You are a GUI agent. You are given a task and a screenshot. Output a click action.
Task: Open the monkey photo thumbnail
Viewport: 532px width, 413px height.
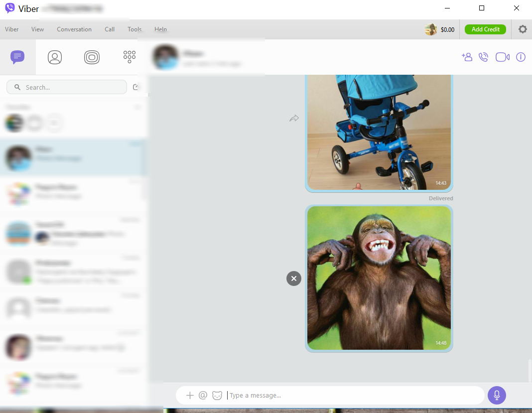click(379, 278)
